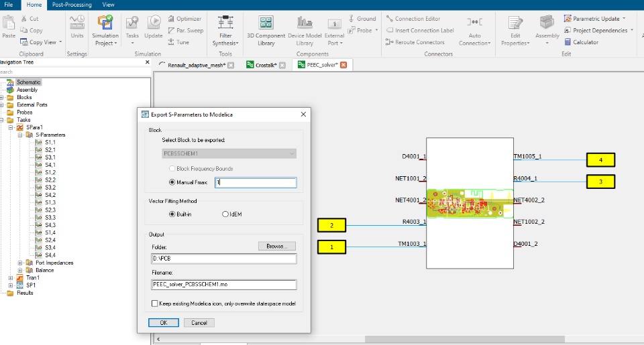The width and height of the screenshot is (644, 345).
Task: Open the Units settings icon
Action: tap(76, 23)
